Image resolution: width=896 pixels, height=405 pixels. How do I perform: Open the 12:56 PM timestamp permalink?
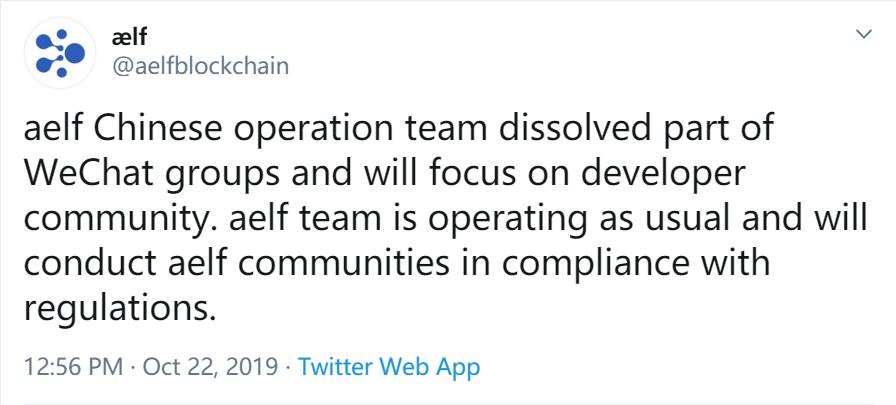(73, 367)
